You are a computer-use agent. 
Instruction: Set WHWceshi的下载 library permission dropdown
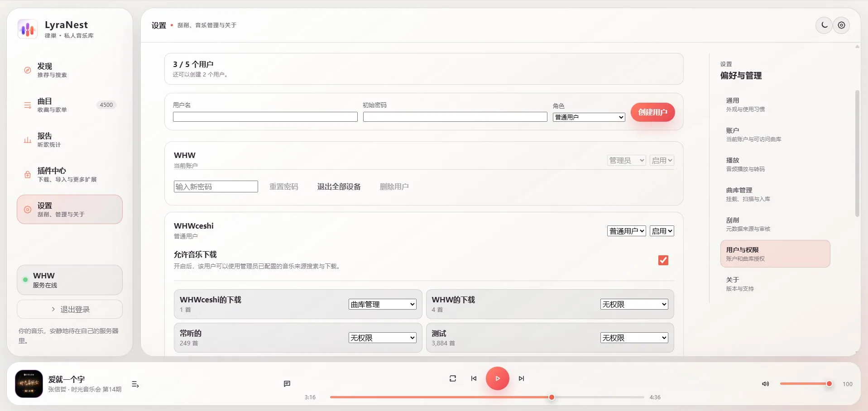pos(383,304)
